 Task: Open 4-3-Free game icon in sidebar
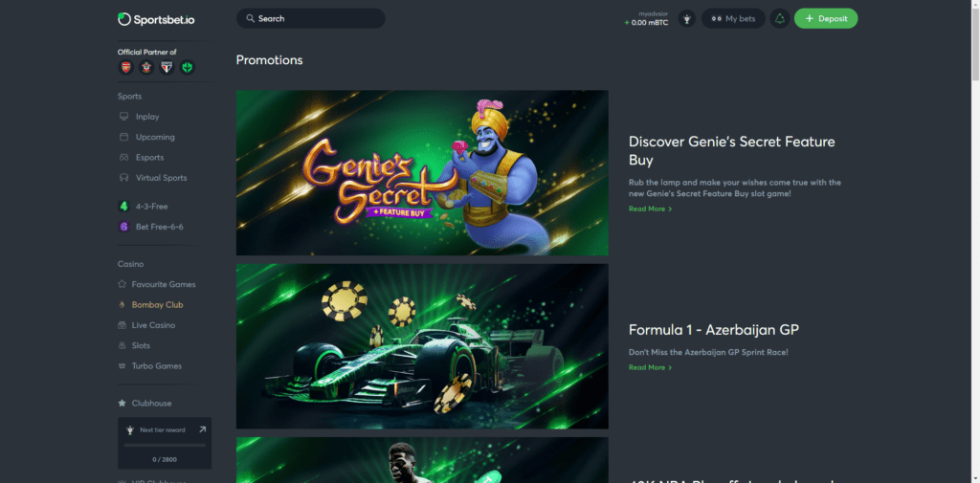point(123,207)
